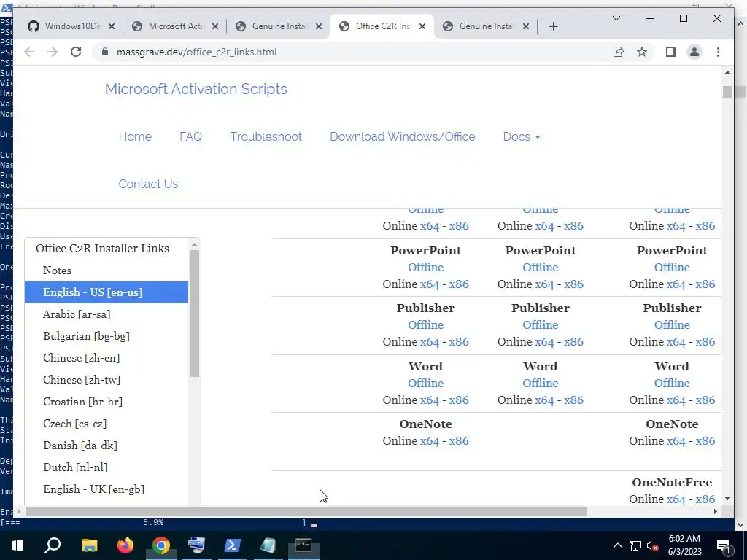Screen dimensions: 747x560
Task: Click the page horizontal scrollbar thumb
Action: (x=306, y=511)
